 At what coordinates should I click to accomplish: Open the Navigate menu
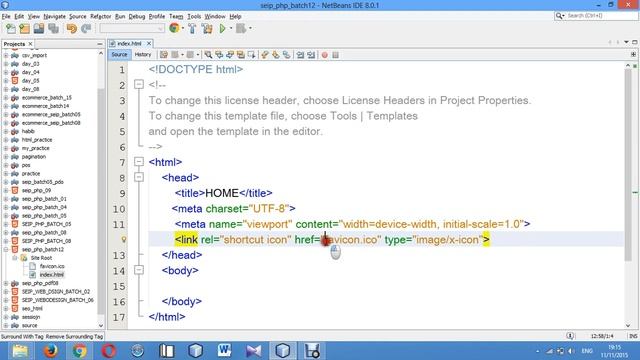pos(55,16)
